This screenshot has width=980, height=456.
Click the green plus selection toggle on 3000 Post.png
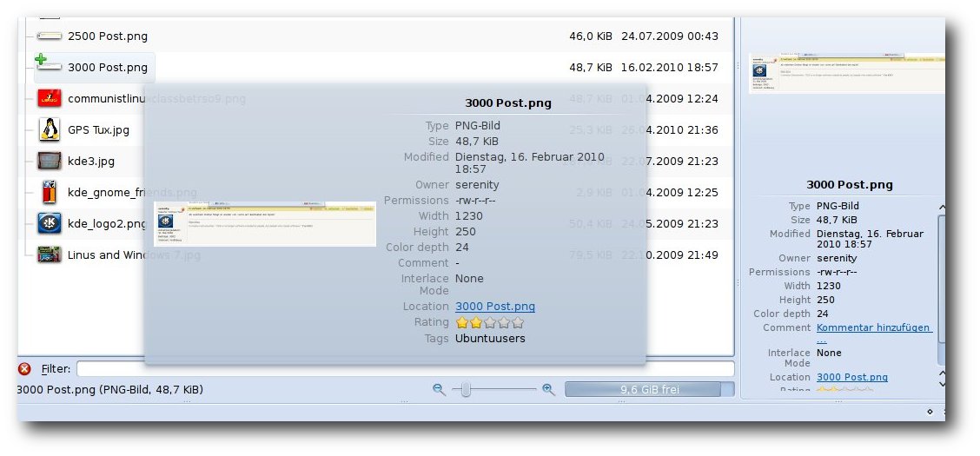click(41, 59)
